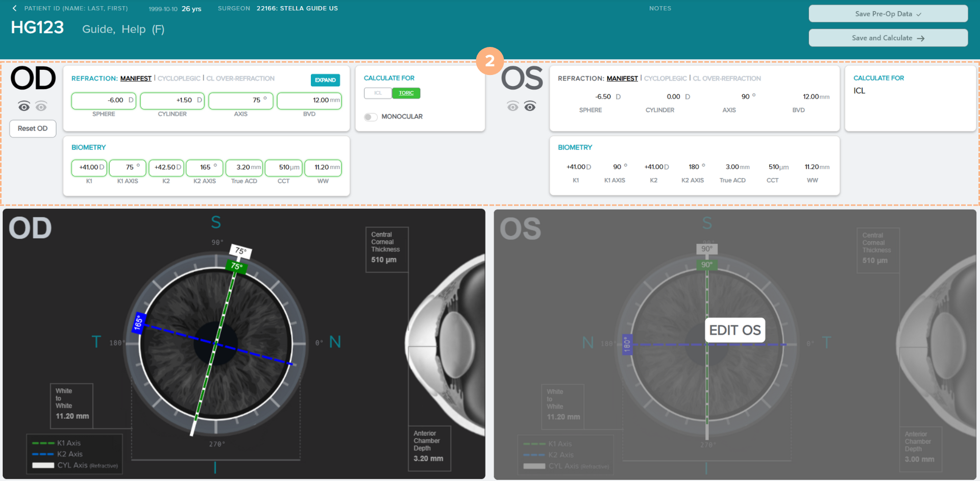Click the orange step 2 badge
The width and height of the screenshot is (980, 481).
[x=489, y=61]
